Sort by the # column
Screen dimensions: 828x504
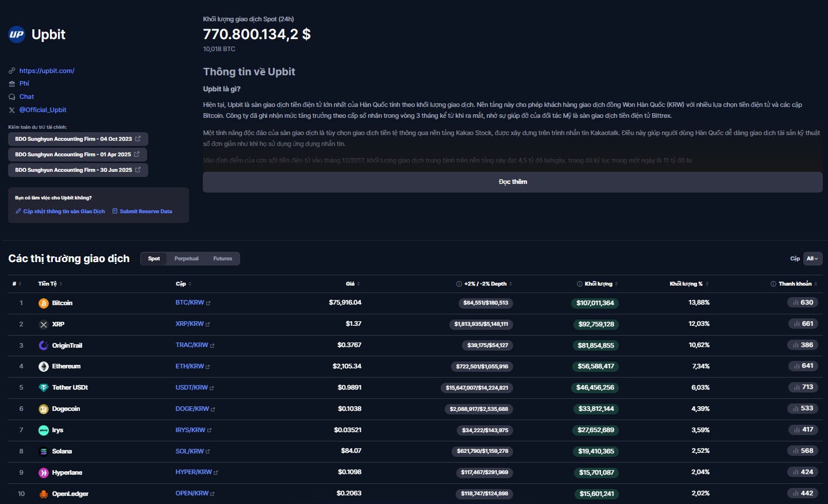17,284
